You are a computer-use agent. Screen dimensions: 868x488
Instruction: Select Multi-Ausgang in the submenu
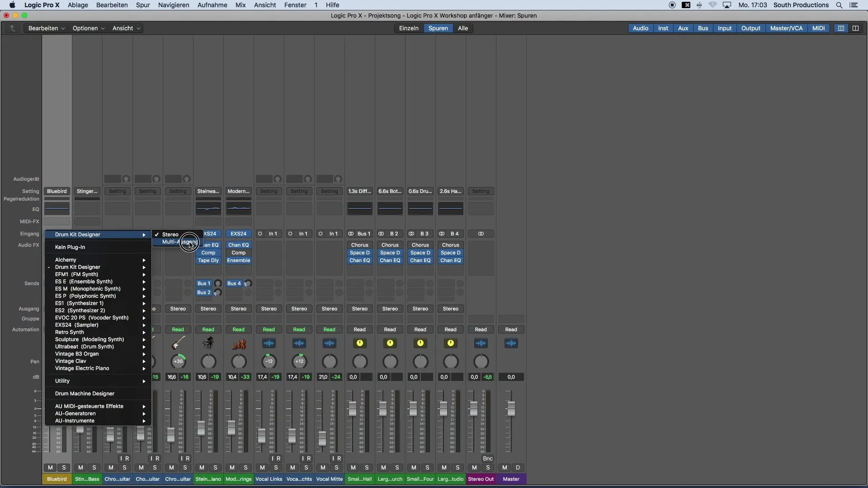[x=177, y=242]
